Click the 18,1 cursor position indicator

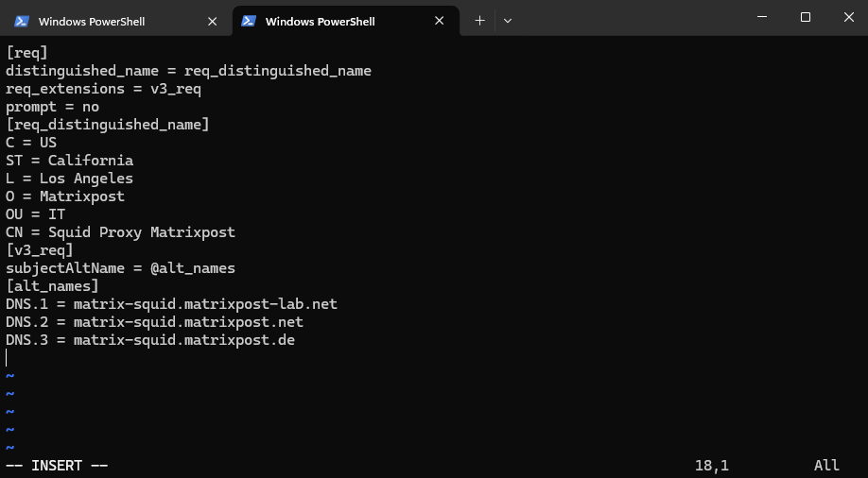click(712, 466)
